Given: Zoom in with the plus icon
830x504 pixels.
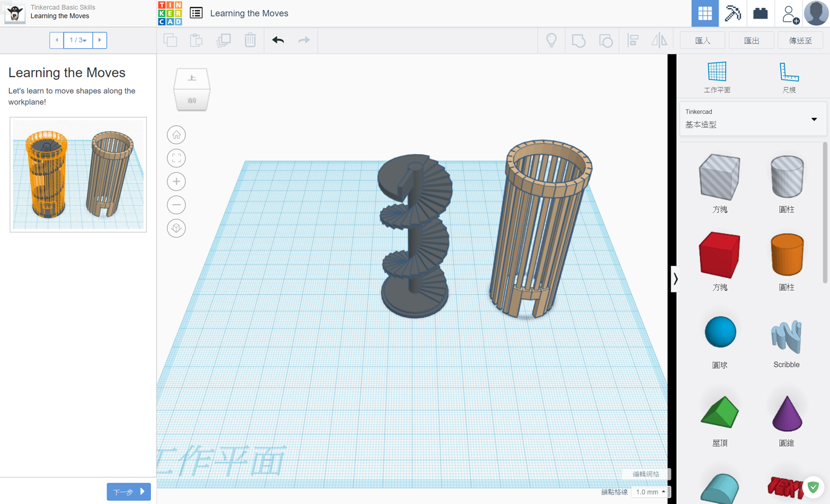Looking at the screenshot, I should tap(176, 181).
